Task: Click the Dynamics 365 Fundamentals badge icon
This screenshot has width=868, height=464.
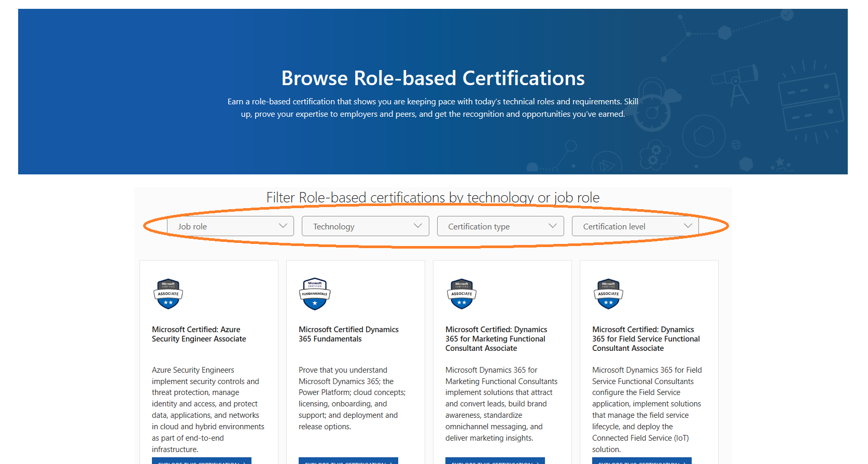Action: pyautogui.click(x=315, y=294)
